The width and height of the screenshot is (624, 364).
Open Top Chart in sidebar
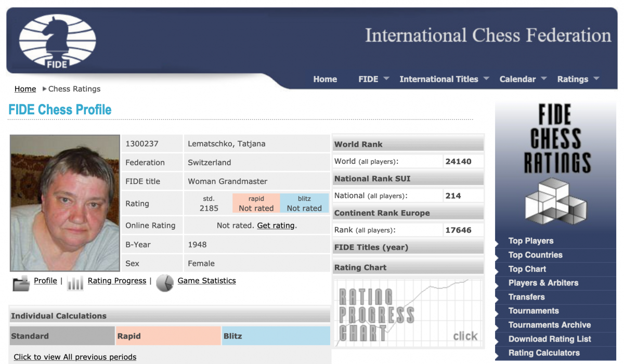(x=527, y=269)
